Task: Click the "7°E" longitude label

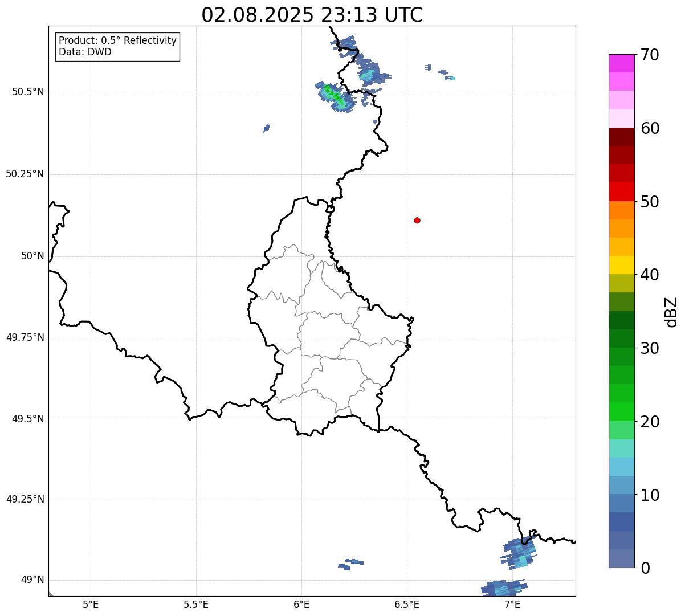Action: click(512, 604)
